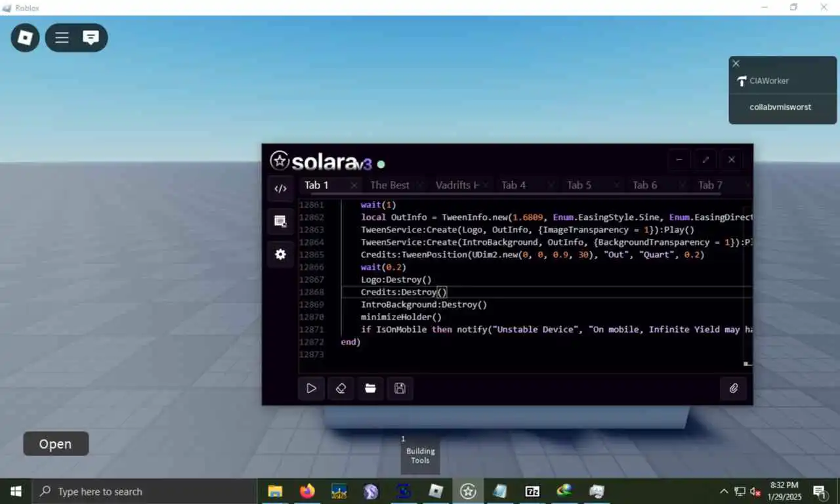840x504 pixels.
Task: Click the paperclip attach icon in Solara
Action: click(x=734, y=388)
